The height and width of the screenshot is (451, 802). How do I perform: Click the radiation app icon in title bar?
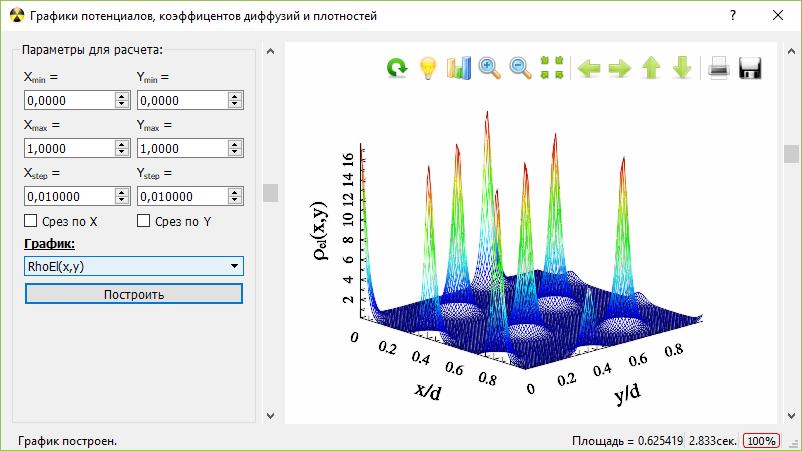pyautogui.click(x=16, y=15)
